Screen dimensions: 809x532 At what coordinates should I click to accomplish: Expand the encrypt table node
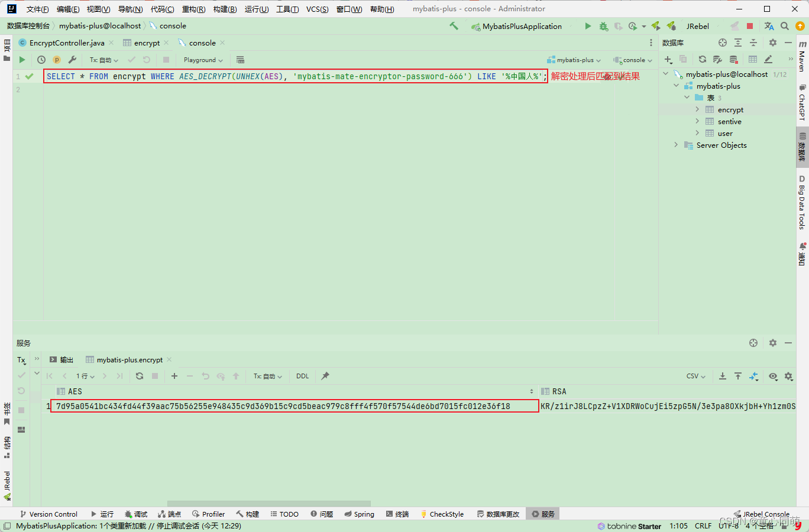point(697,109)
